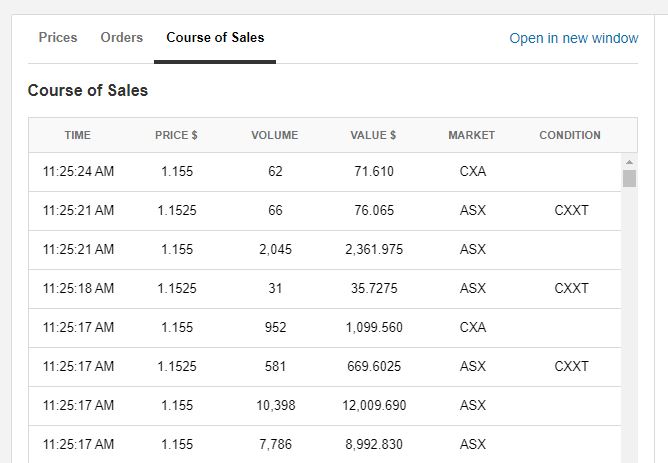Open the Orders tab
The image size is (668, 463).
[122, 37]
